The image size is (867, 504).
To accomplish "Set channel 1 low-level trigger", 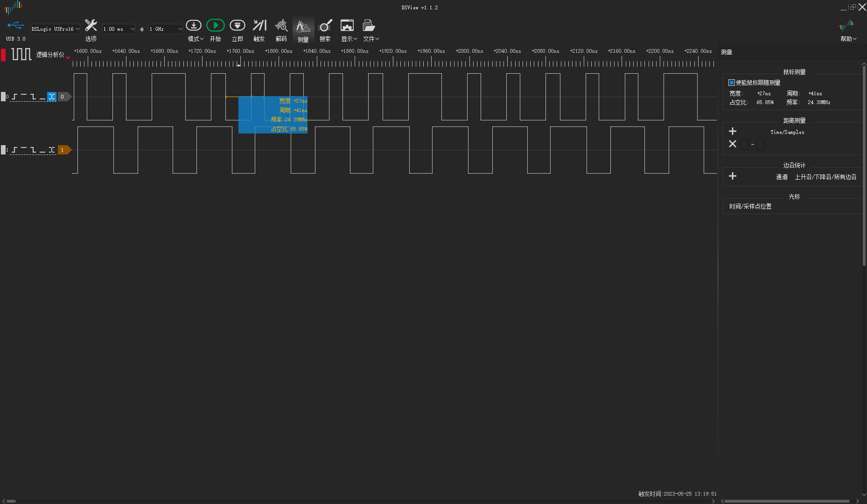I will coord(42,150).
